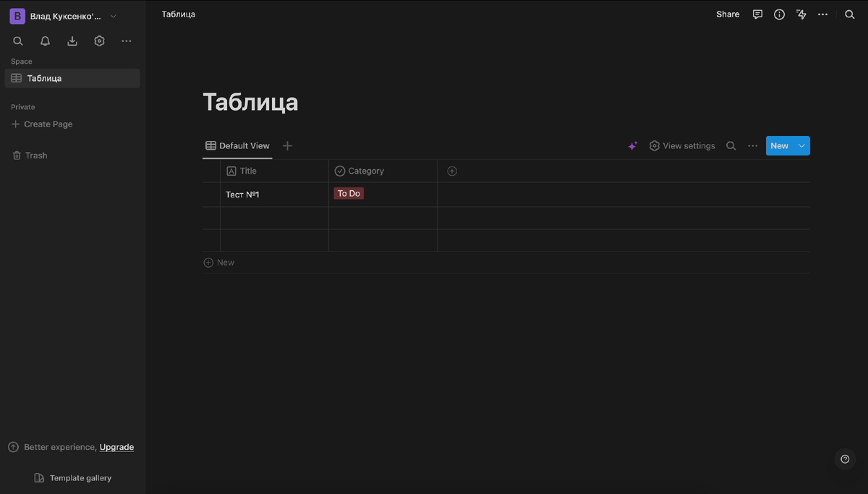Click New row at table bottom

point(219,263)
